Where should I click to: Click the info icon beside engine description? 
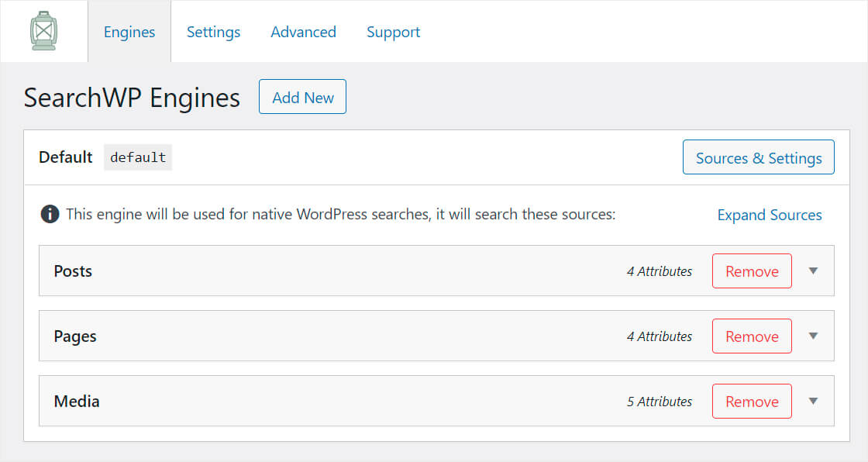click(50, 214)
